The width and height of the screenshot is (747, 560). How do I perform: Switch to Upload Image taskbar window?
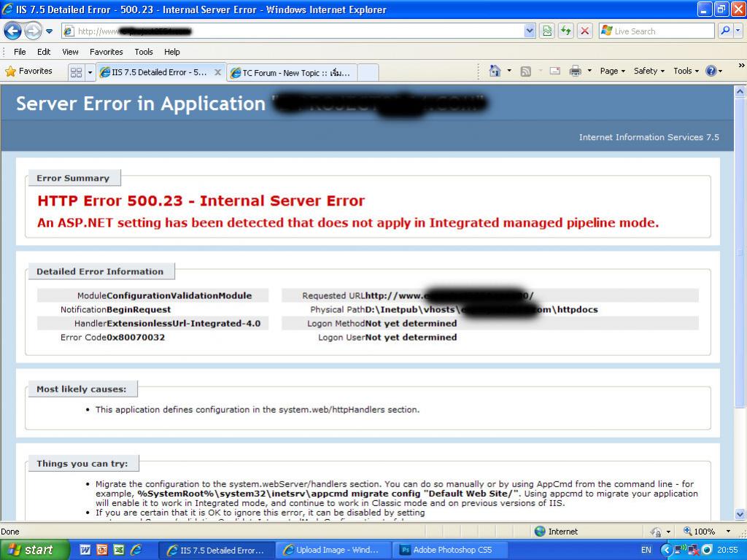point(333,550)
